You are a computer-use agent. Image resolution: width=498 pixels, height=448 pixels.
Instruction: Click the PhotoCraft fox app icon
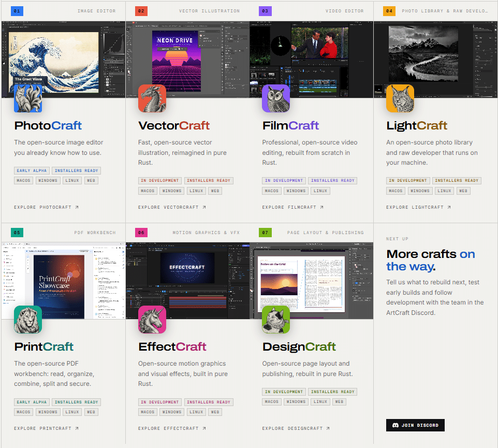point(28,98)
